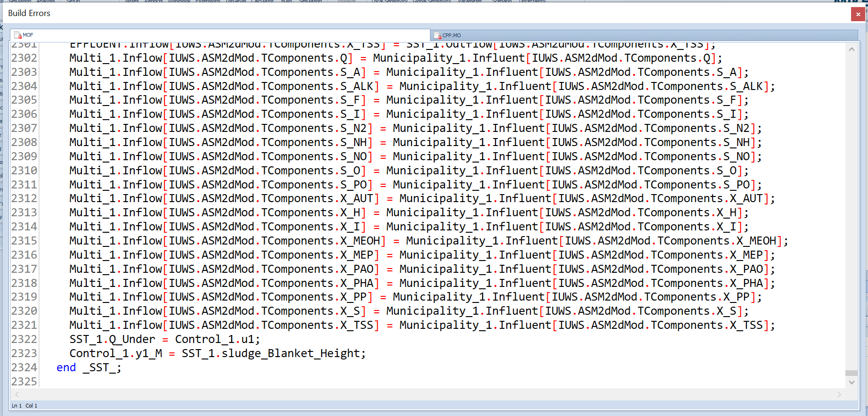The width and height of the screenshot is (868, 416).
Task: Click 'sludge_Blanket_Height' in the code
Action: coord(291,353)
